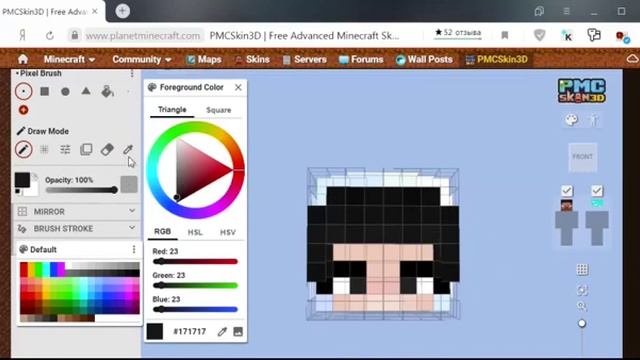The width and height of the screenshot is (640, 360).
Task: Open the Forums page link
Action: [x=361, y=60]
